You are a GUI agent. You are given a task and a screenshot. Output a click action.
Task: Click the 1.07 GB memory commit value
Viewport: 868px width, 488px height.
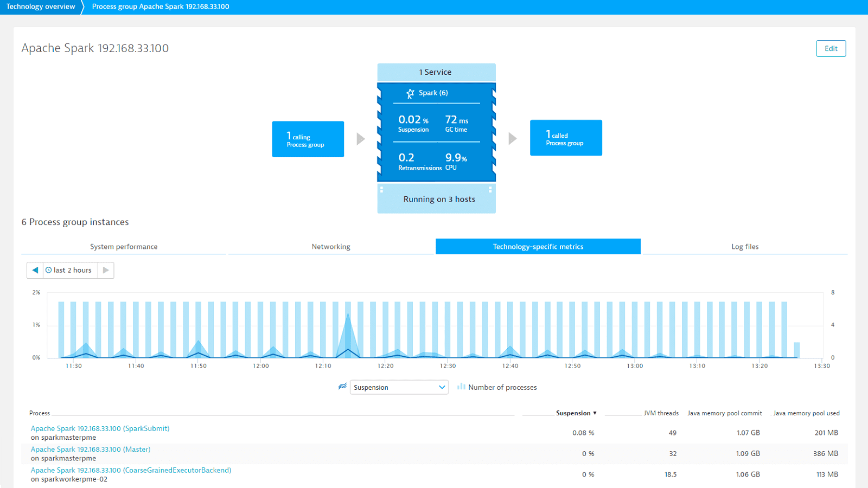point(748,433)
